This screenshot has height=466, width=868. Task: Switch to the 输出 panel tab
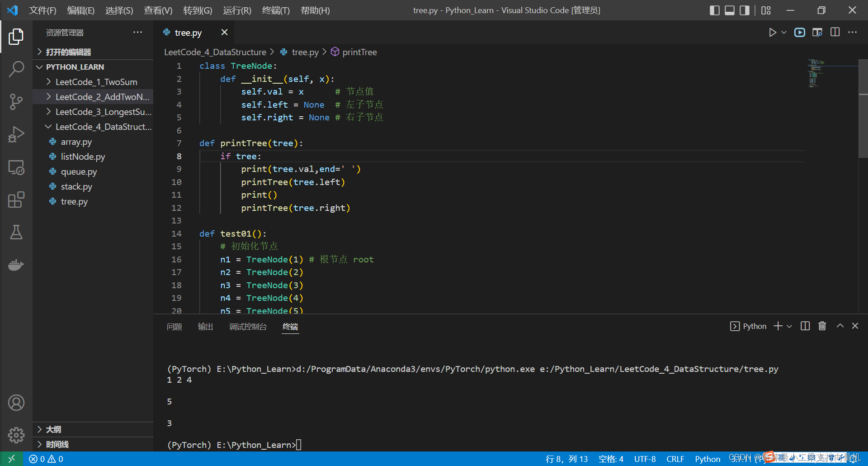205,327
